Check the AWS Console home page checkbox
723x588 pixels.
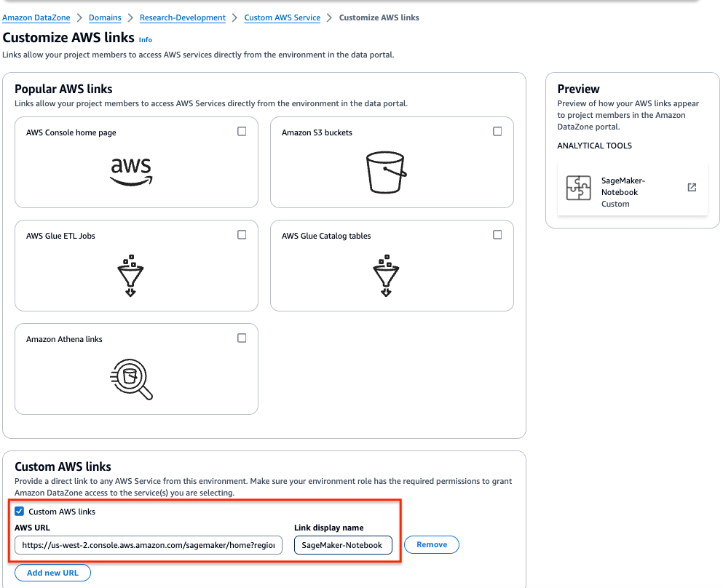242,131
